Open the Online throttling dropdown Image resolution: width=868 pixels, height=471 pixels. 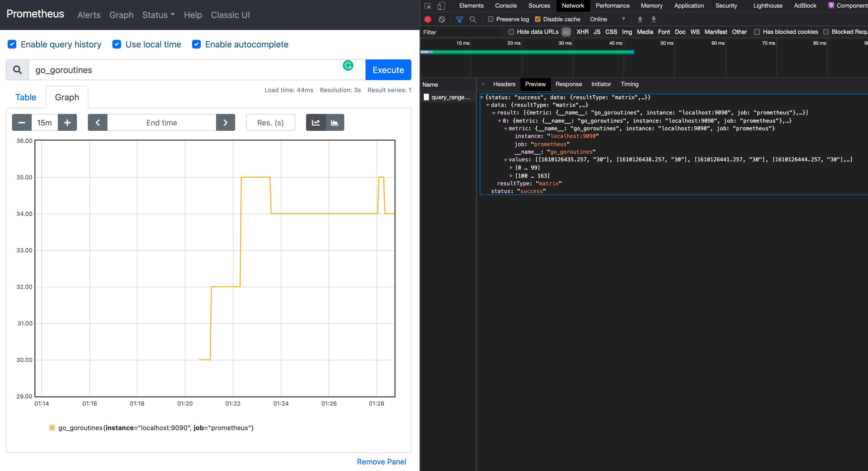(607, 19)
